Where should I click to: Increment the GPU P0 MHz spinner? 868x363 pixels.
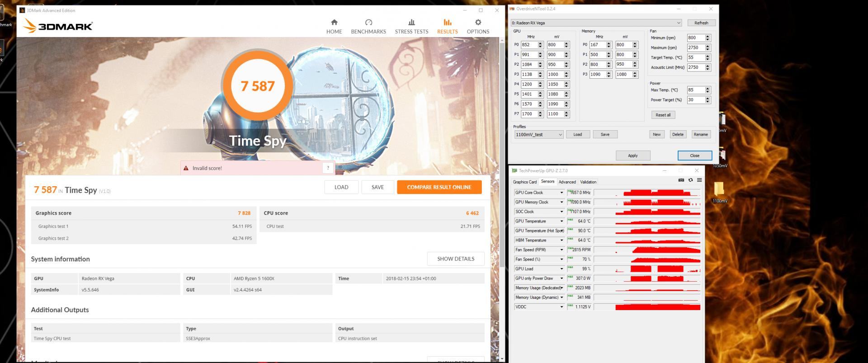point(540,43)
